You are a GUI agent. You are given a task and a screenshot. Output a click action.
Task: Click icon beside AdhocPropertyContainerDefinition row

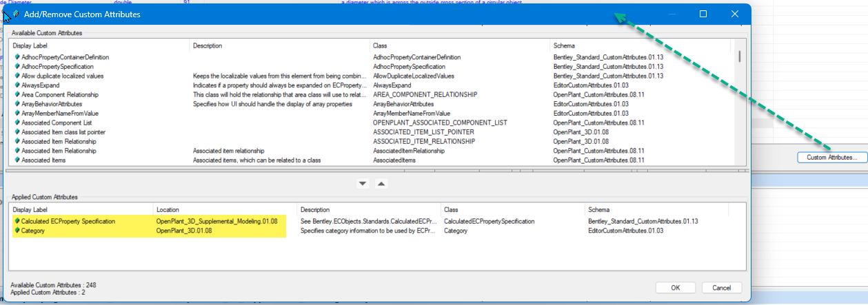point(17,57)
